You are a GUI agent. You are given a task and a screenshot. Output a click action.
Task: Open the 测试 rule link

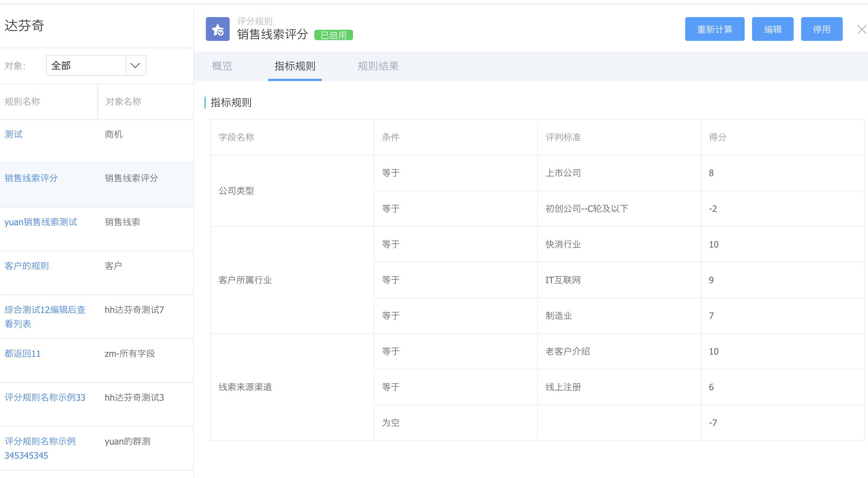tap(13, 134)
